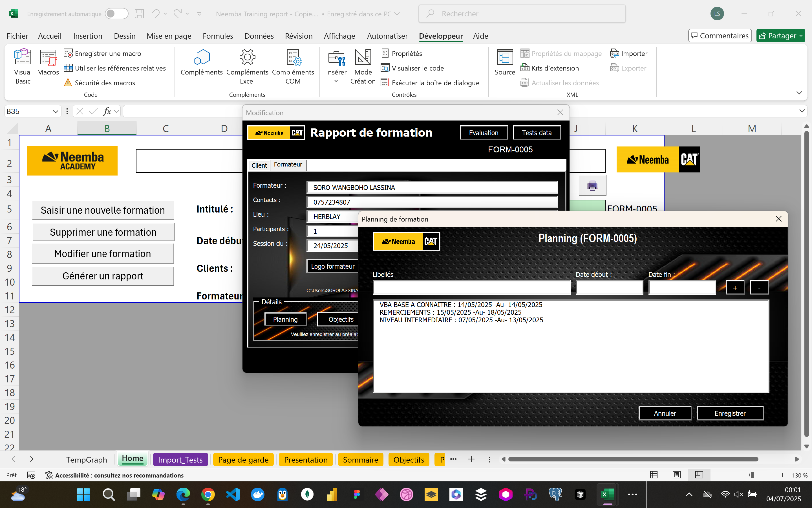Viewport: 812px width, 508px height.
Task: Open the Visual Basic editor
Action: [23, 67]
